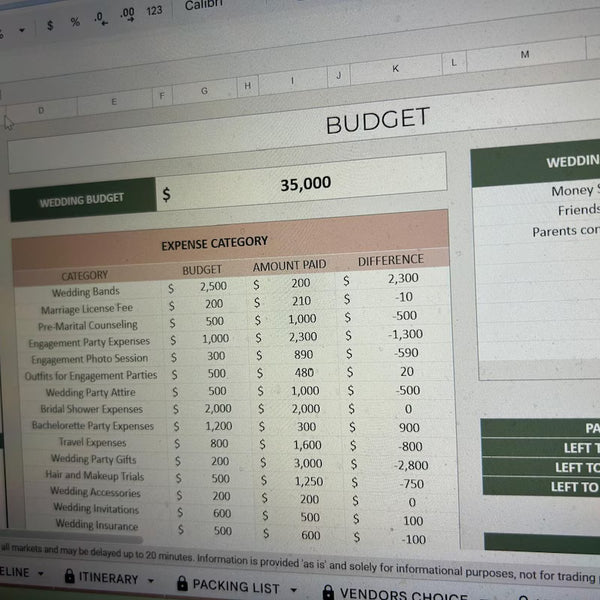Switch to the Packing List sheet tab
This screenshot has width=600, height=600.
pyautogui.click(x=236, y=585)
